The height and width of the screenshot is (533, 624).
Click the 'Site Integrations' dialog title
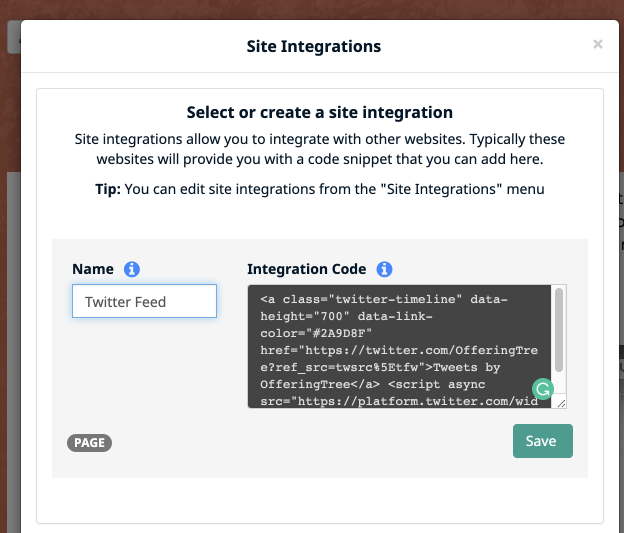[314, 46]
